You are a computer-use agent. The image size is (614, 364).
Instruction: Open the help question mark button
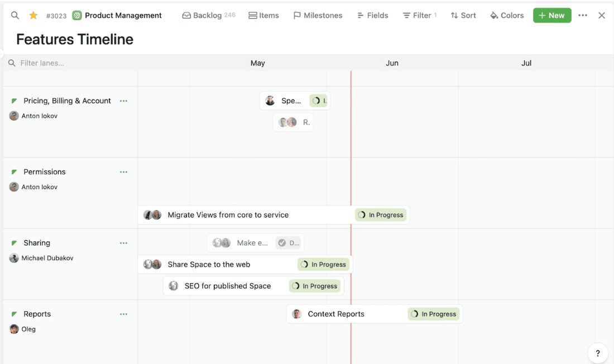[597, 353]
